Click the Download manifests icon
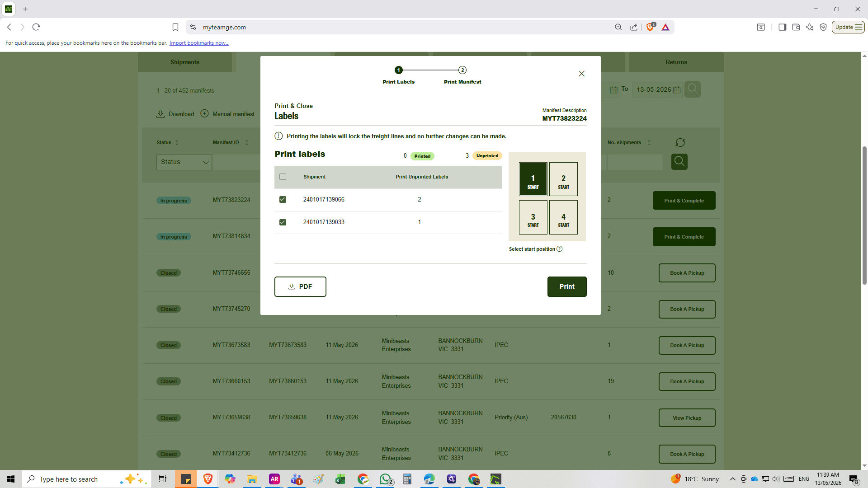 (160, 114)
